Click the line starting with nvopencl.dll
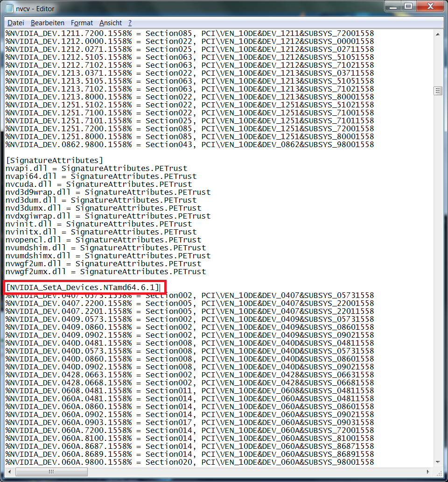 [104, 240]
